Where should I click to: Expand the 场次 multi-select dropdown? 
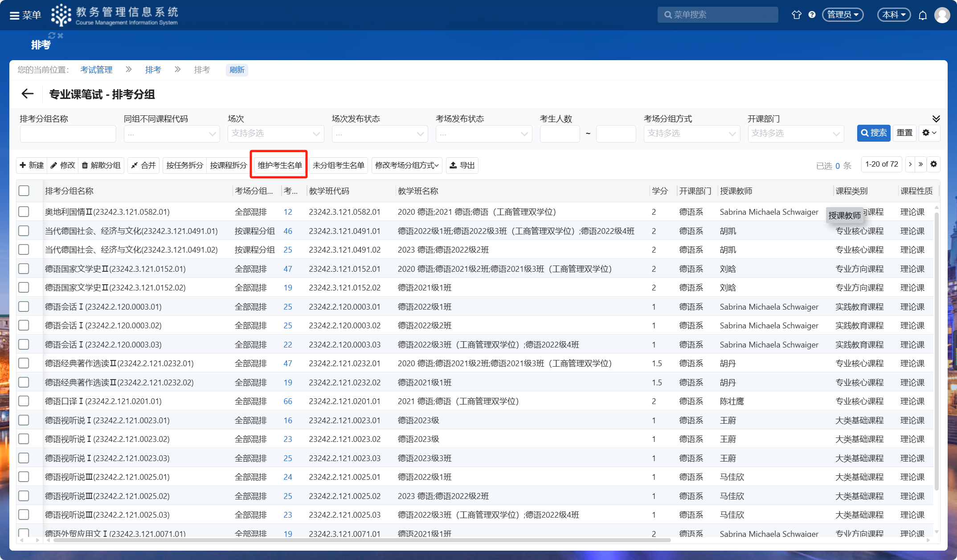pos(275,133)
